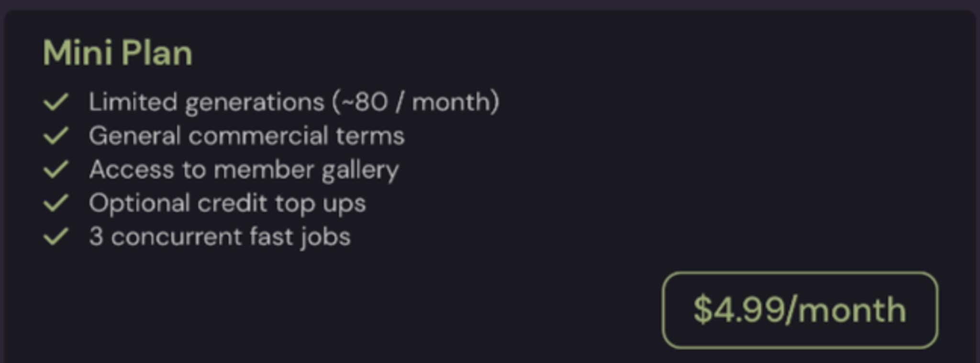Image resolution: width=980 pixels, height=363 pixels.
Task: Click the checkmark beside Limited generations
Action: pos(56,102)
